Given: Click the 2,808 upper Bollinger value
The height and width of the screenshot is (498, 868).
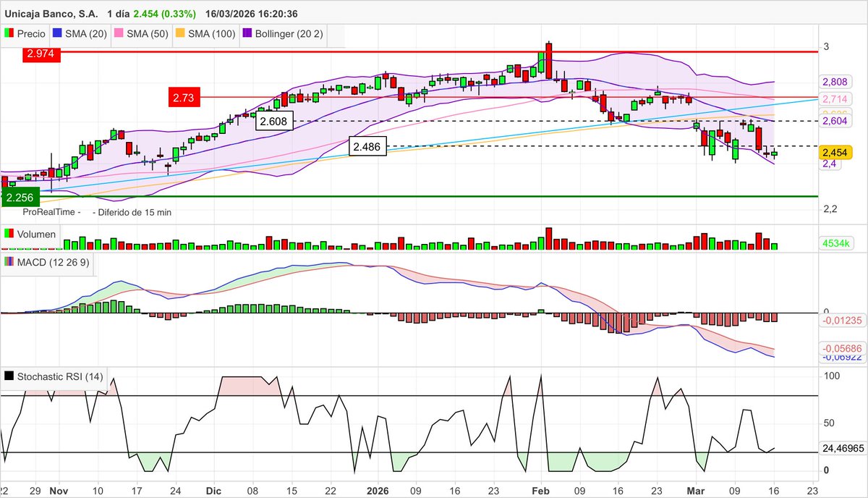Looking at the screenshot, I should click(835, 82).
